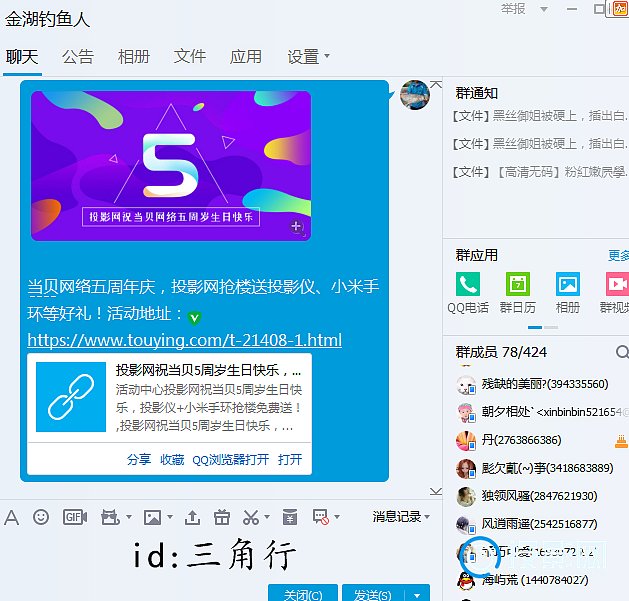Viewport: 629px width, 601px height.
Task: Expand screenshot scissors dropdown arrow
Action: click(x=267, y=517)
